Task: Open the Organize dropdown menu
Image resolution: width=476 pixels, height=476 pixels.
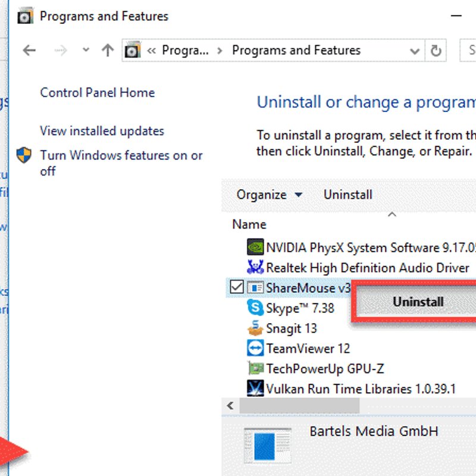Action: coord(269,195)
